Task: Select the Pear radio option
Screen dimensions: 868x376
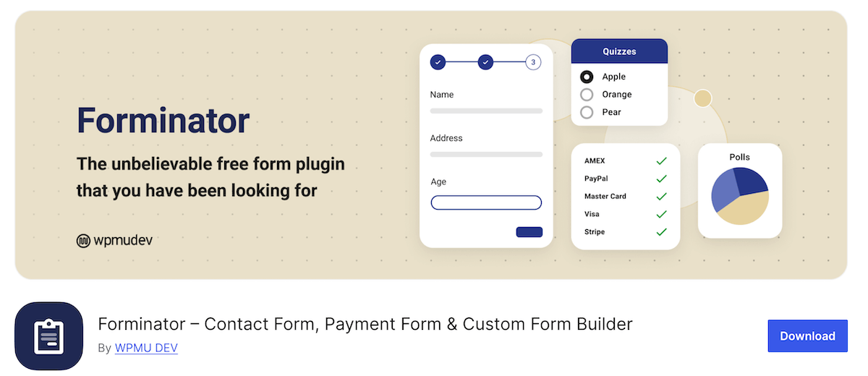Action: pos(587,112)
